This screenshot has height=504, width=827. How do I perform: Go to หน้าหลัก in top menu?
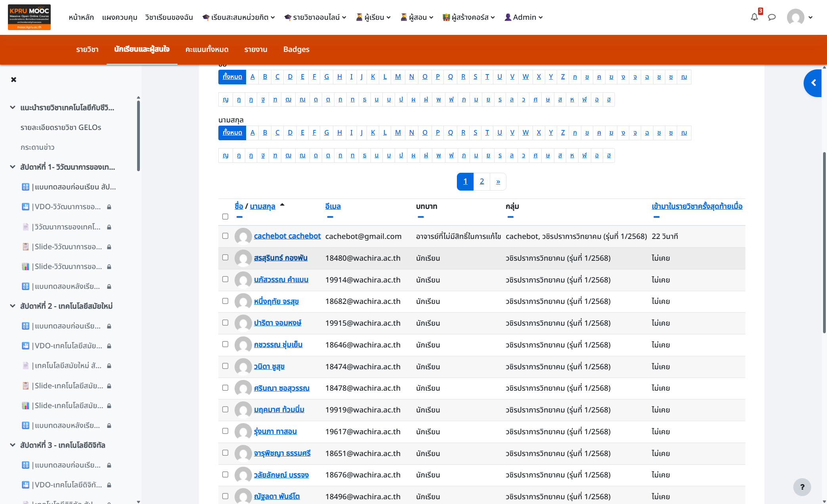coord(81,17)
